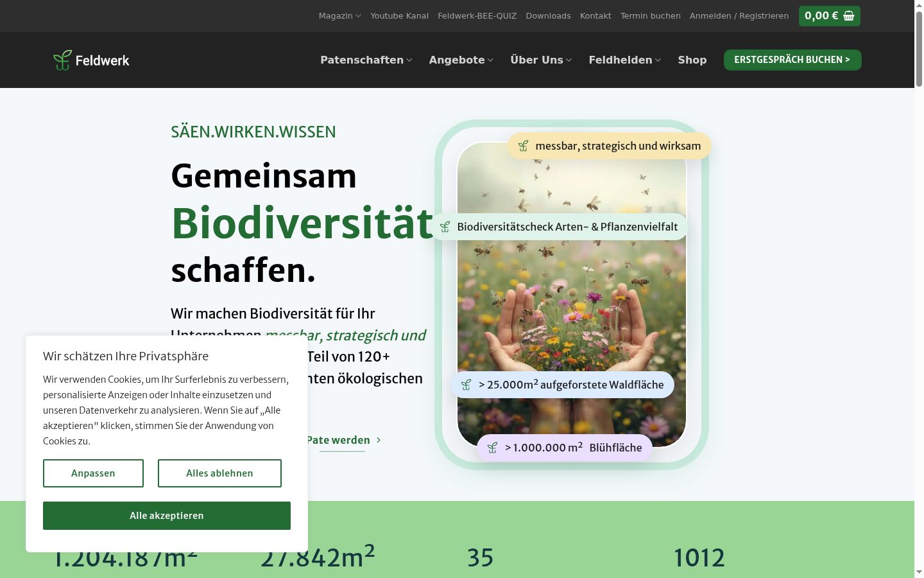Click 'Biodiversitätscheck Arten- & Pflanzenvielfalt' text
Image resolution: width=924 pixels, height=578 pixels.
[x=567, y=227]
